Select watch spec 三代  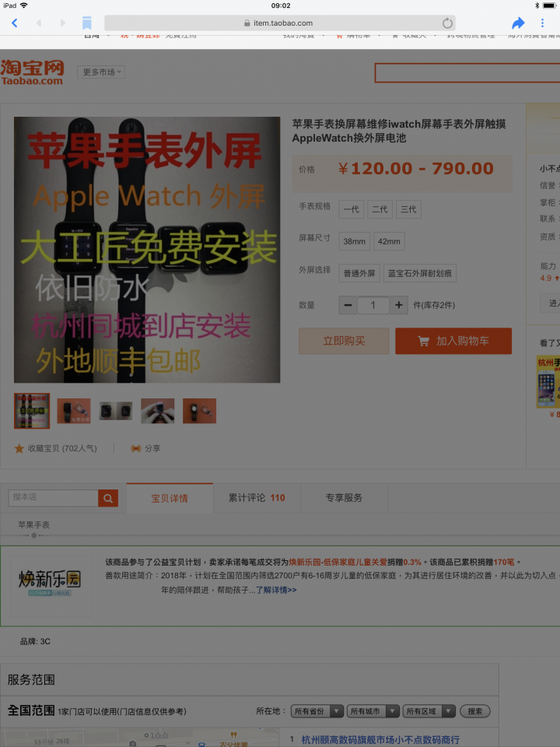(x=408, y=209)
